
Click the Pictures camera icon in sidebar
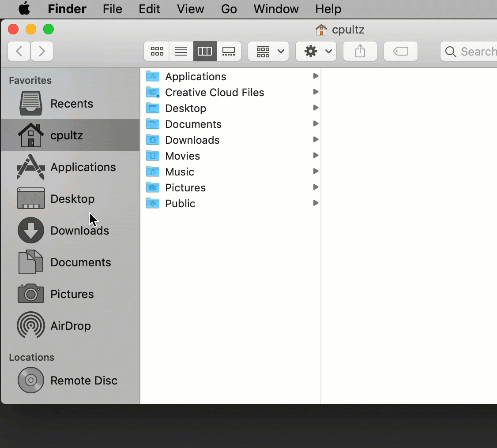coord(30,294)
